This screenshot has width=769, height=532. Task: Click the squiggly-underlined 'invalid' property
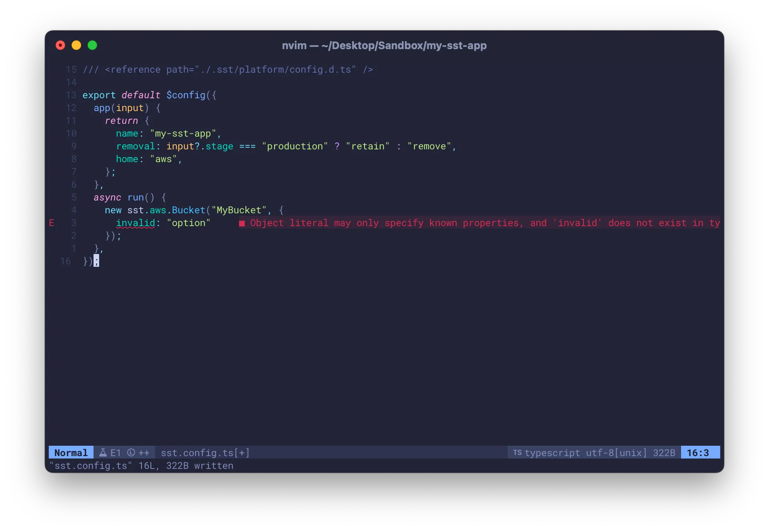click(137, 223)
